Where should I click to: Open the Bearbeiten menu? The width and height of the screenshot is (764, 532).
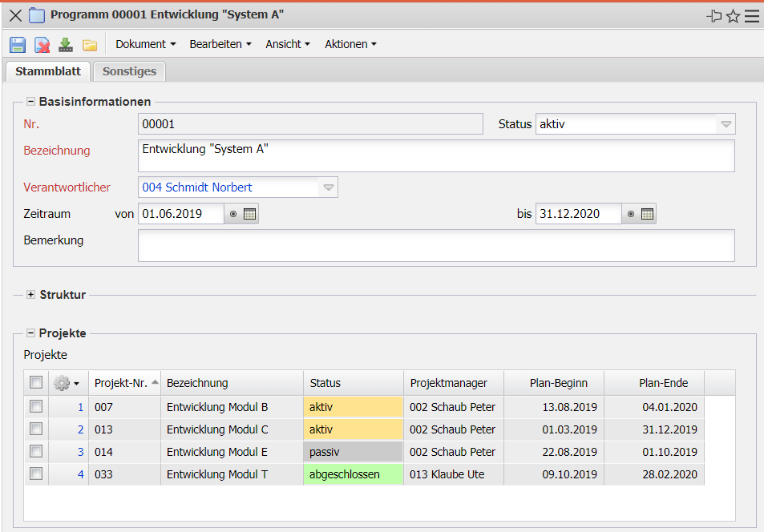coord(220,45)
